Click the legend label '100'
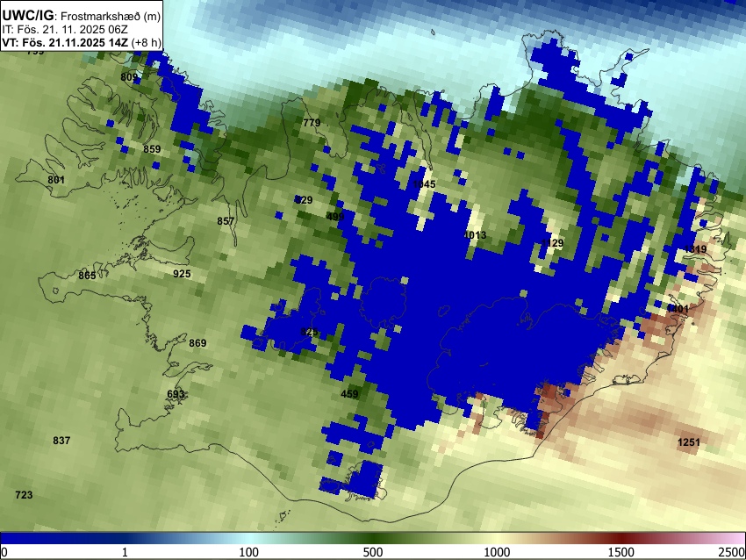The width and height of the screenshot is (746, 560). [249, 552]
